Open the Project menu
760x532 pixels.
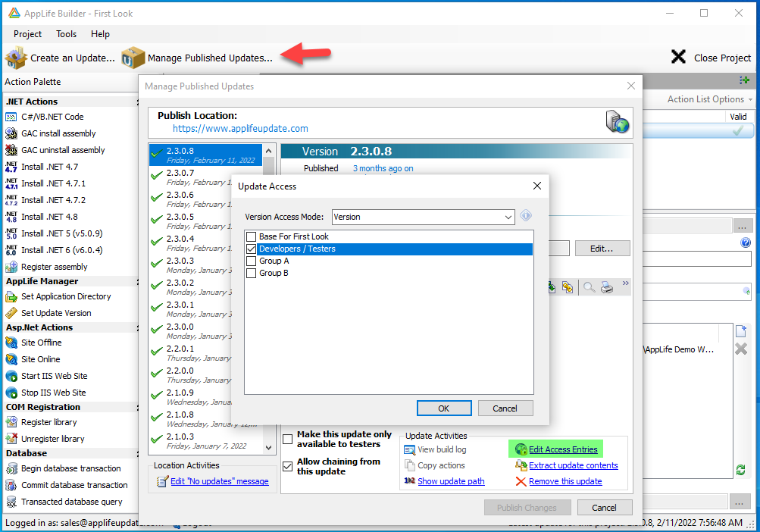[x=27, y=34]
